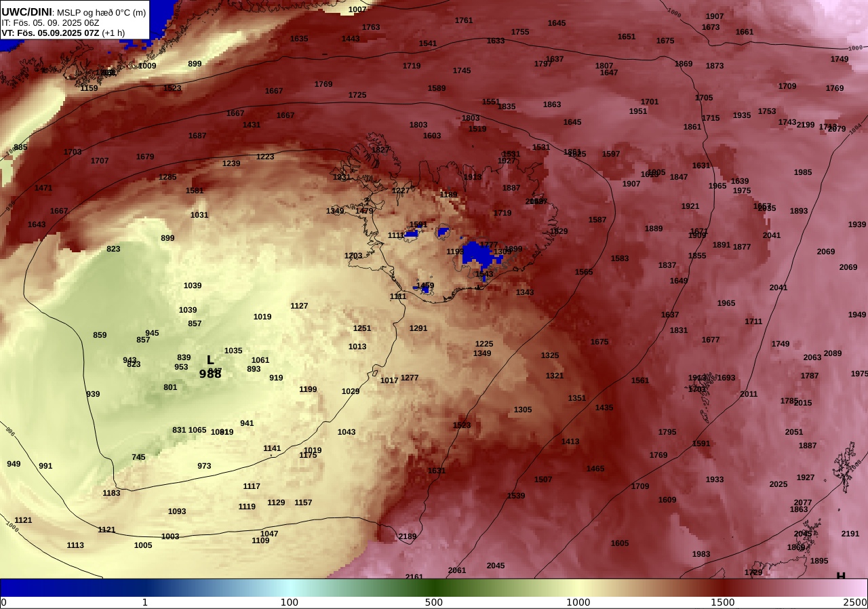Screen dimensions: 868x609
Task: Click the height value 801
Action: [x=170, y=387]
